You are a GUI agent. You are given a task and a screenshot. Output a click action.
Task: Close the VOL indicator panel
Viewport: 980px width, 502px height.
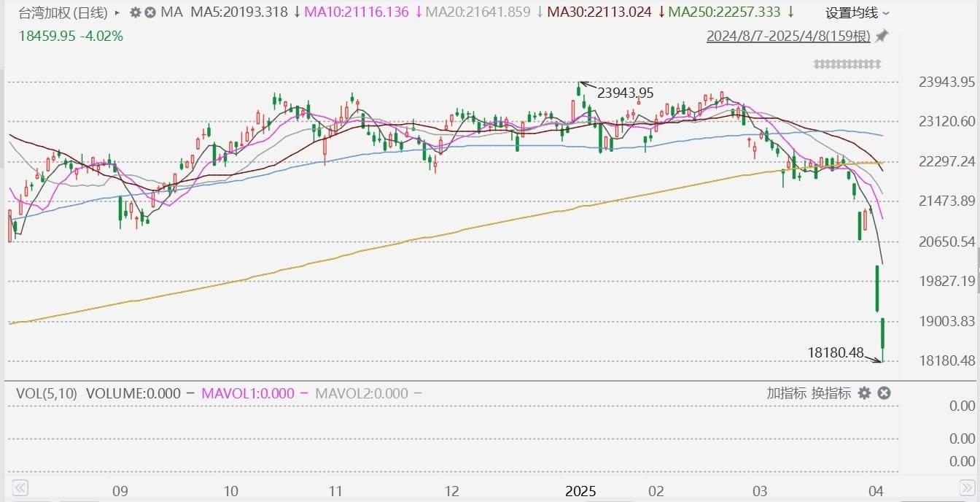click(884, 393)
